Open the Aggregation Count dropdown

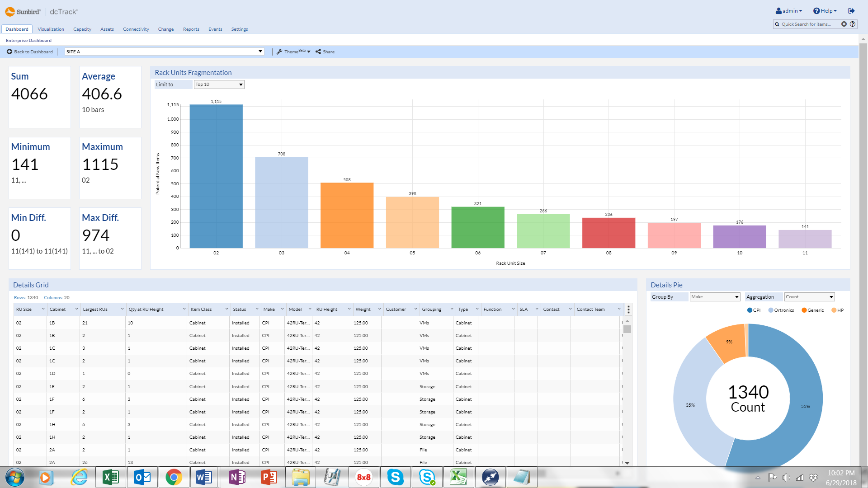pyautogui.click(x=809, y=297)
